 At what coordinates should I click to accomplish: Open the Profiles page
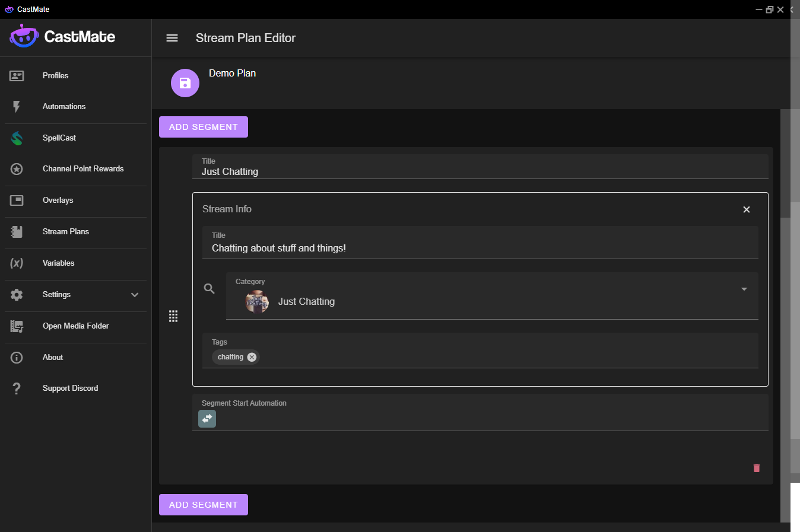(55, 76)
